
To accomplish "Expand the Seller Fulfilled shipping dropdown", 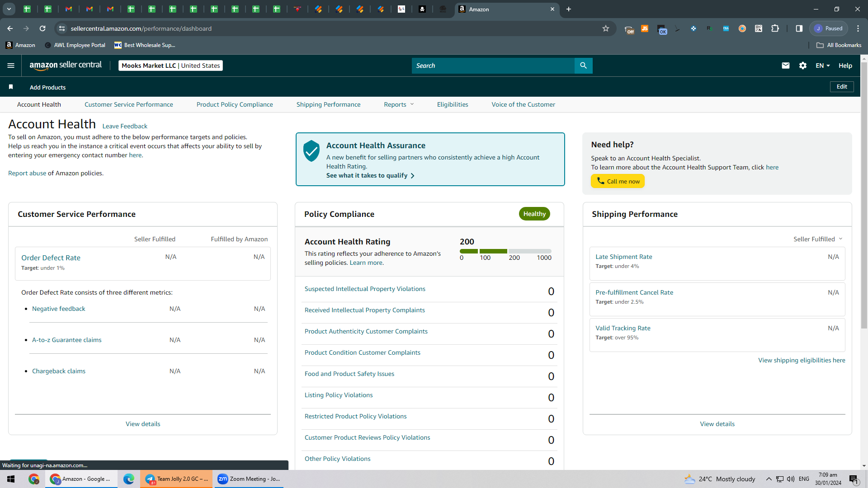I will [x=818, y=239].
